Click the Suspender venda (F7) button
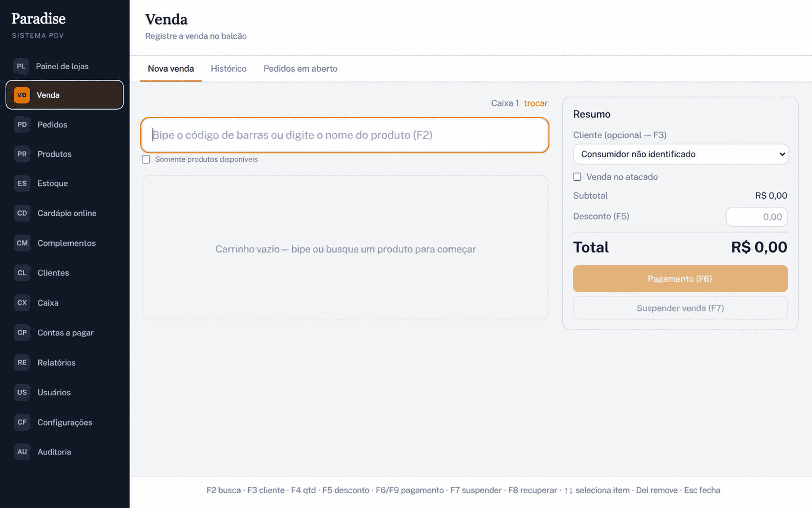This screenshot has width=812, height=508. (680, 308)
